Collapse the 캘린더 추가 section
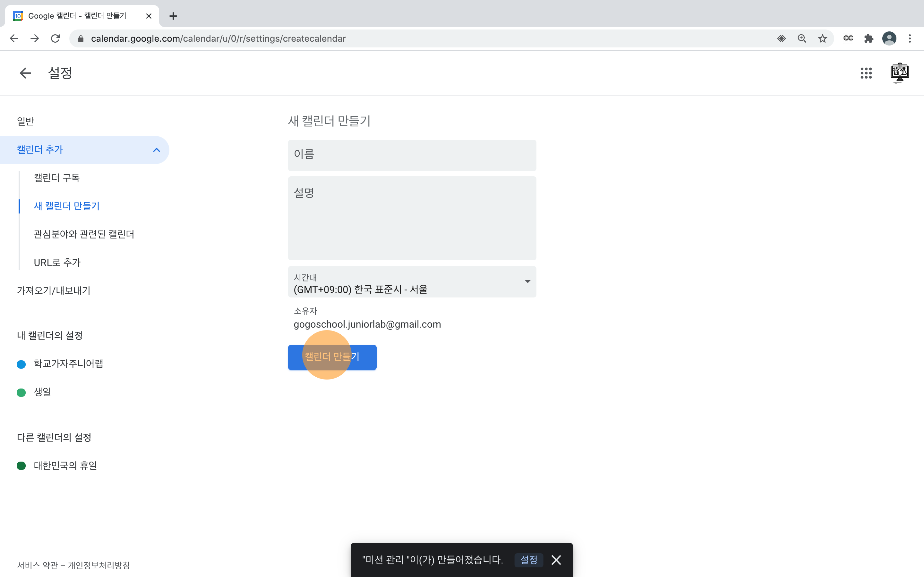Viewport: 924px width, 577px height. [156, 150]
